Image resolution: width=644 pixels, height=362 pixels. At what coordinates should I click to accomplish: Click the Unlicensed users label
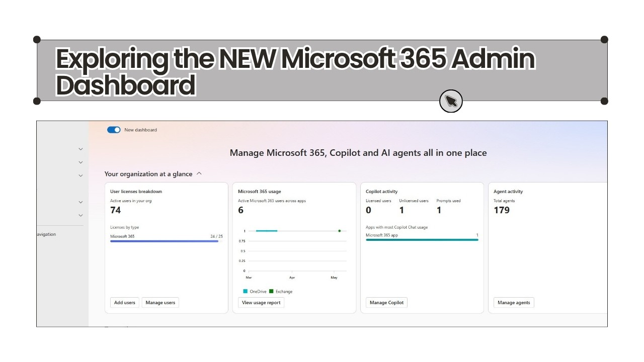[414, 201]
